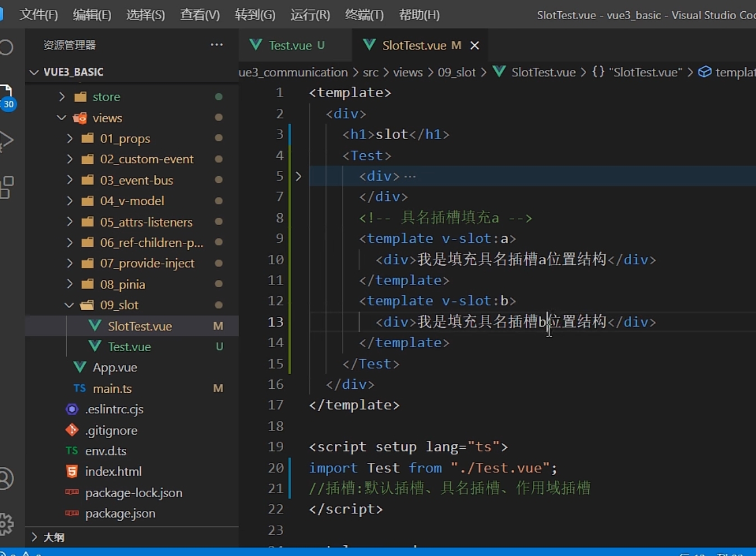756x556 pixels.
Task: Click the Vue icon on SlotTest.vue tab
Action: (369, 45)
